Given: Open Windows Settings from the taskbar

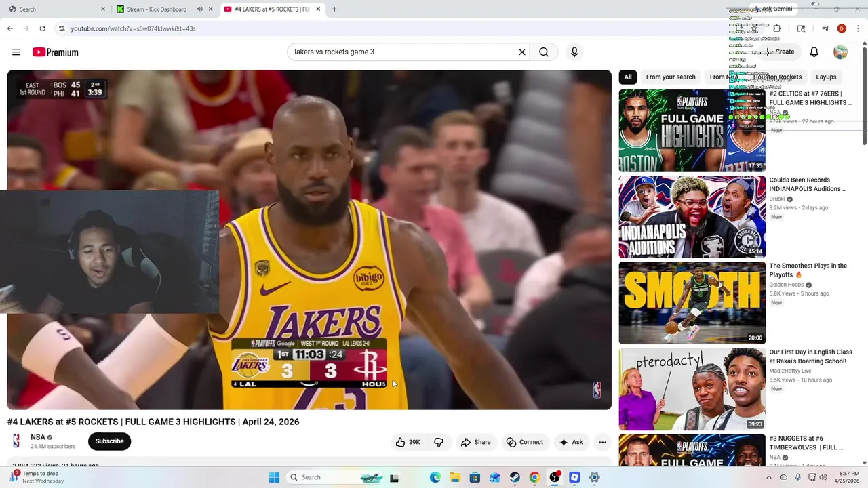Looking at the screenshot, I should pyautogui.click(x=595, y=477).
